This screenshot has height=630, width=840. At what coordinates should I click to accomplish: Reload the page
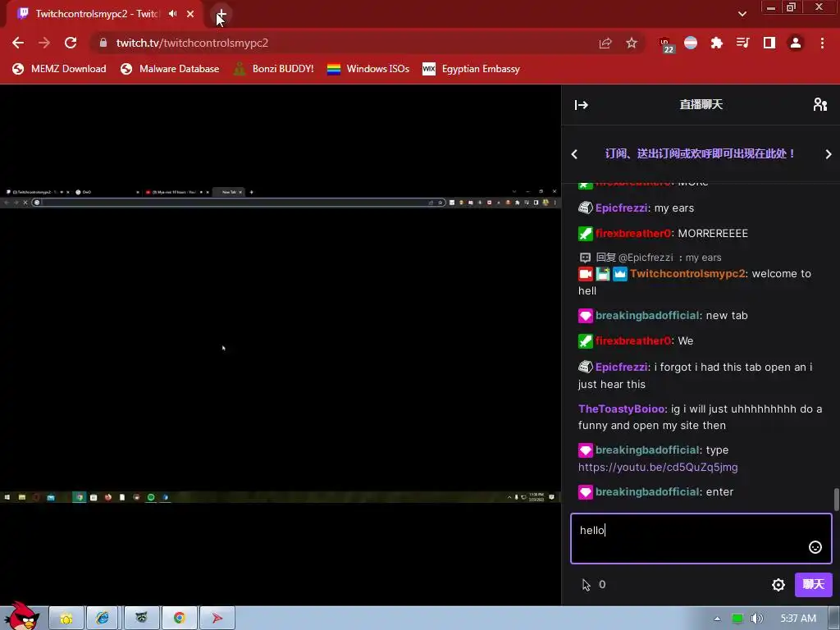point(71,43)
